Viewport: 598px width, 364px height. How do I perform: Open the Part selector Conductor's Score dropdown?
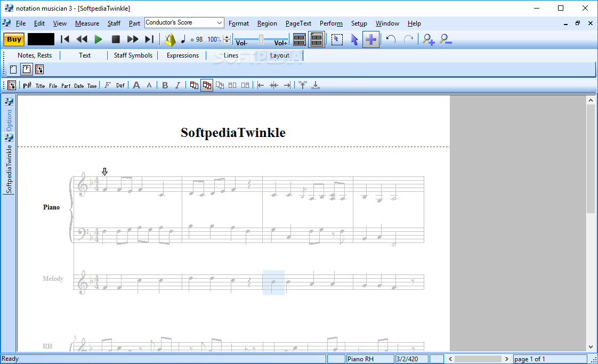click(184, 22)
